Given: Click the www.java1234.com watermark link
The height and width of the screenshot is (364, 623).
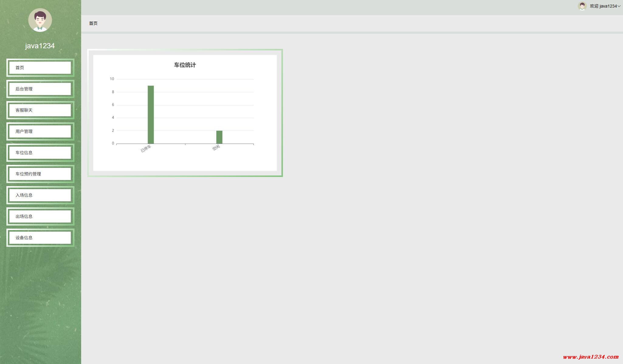Looking at the screenshot, I should 590,357.
